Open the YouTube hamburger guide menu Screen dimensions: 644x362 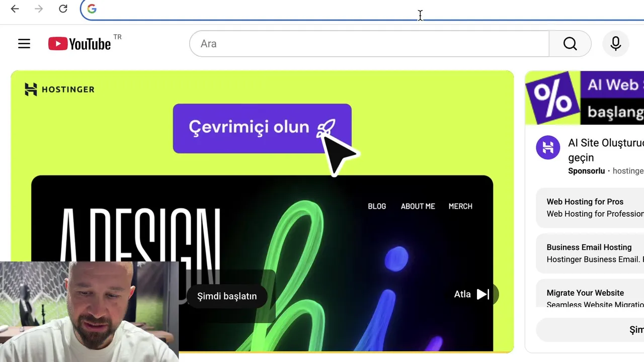[24, 44]
